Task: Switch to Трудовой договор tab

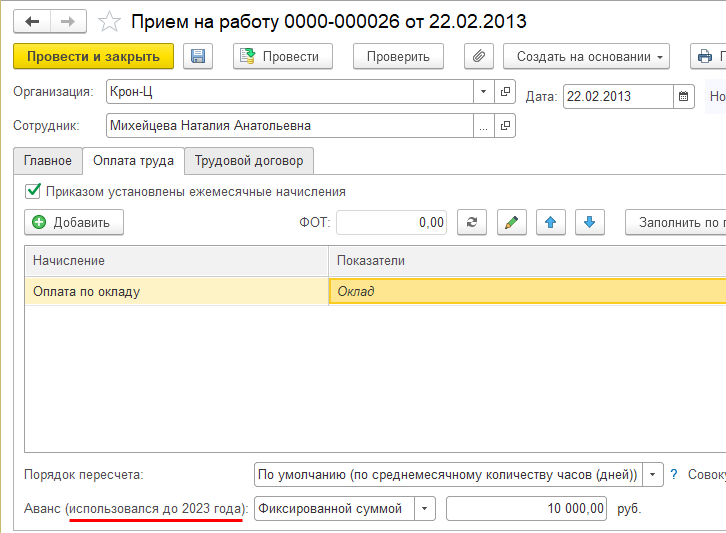Action: coord(250,160)
